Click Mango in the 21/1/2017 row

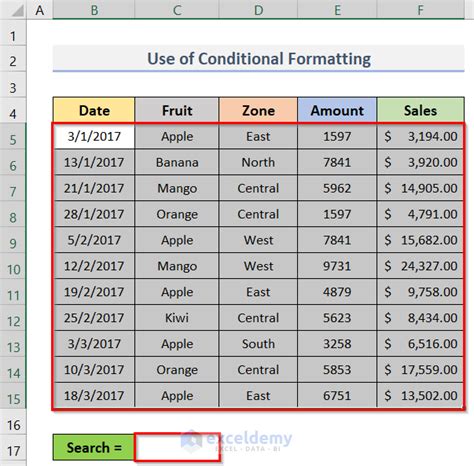point(177,188)
